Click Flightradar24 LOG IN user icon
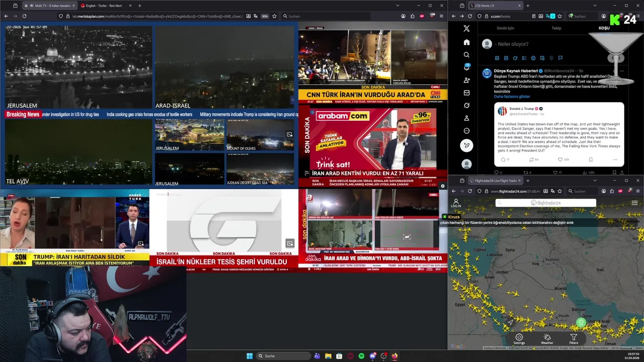The image size is (644, 362). [456, 203]
